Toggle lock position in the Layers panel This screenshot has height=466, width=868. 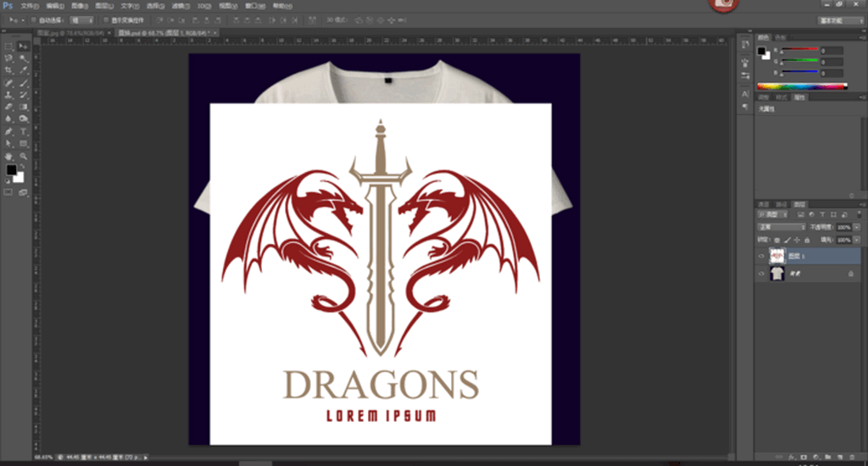click(x=797, y=240)
